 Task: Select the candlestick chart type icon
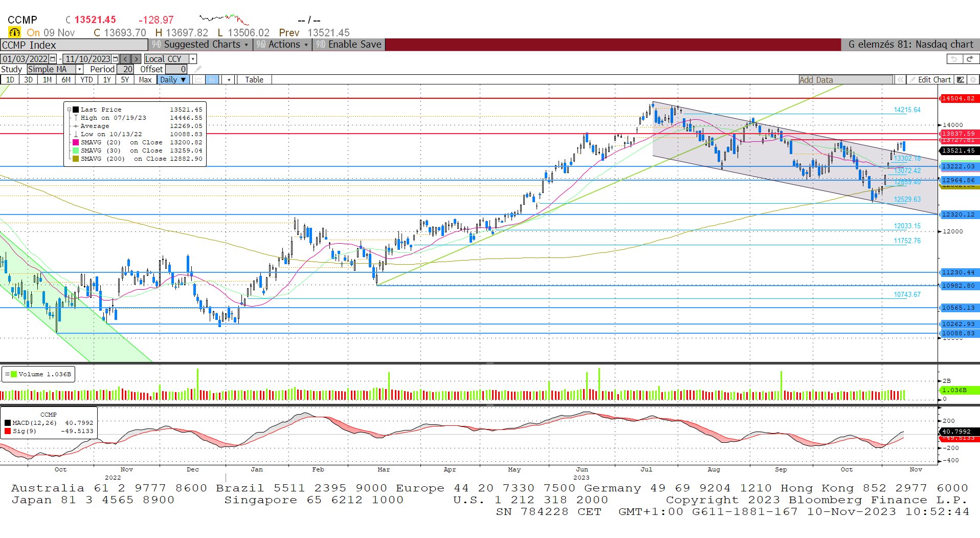click(x=212, y=80)
